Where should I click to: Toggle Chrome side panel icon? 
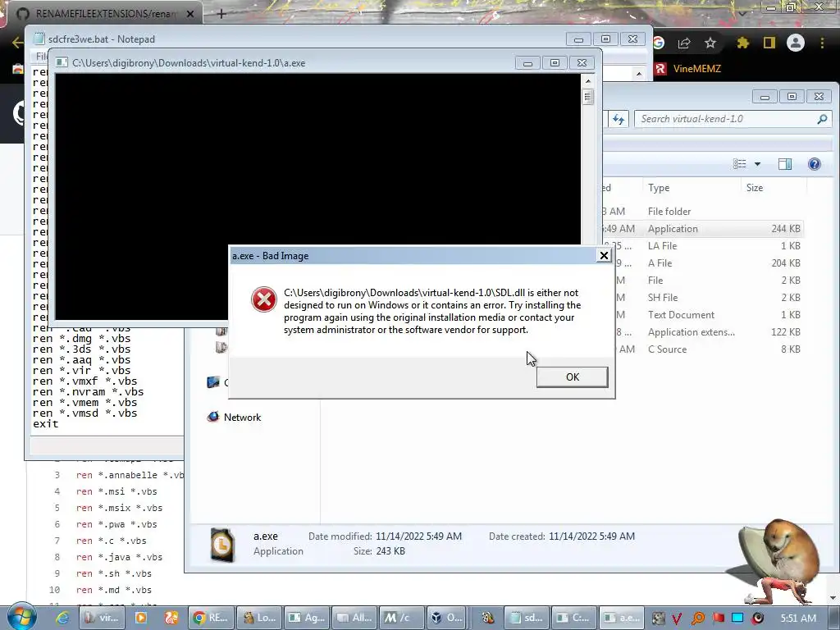click(x=769, y=43)
